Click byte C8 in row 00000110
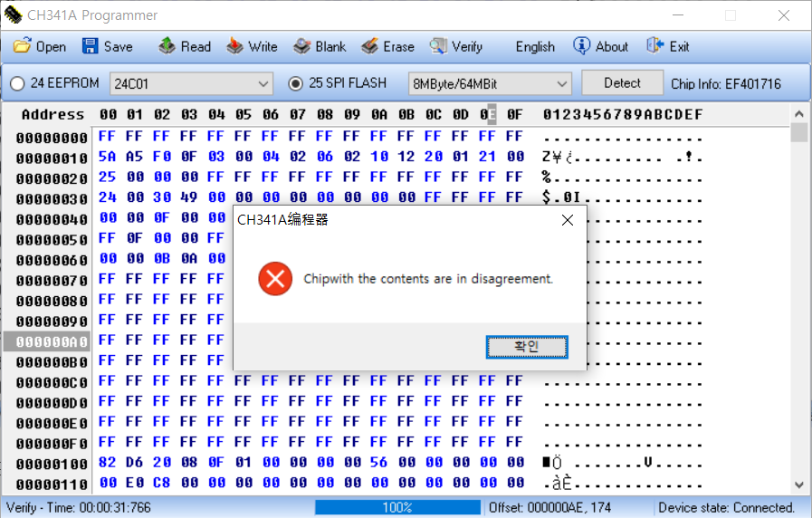Viewport: 812px width, 518px height. [x=161, y=483]
